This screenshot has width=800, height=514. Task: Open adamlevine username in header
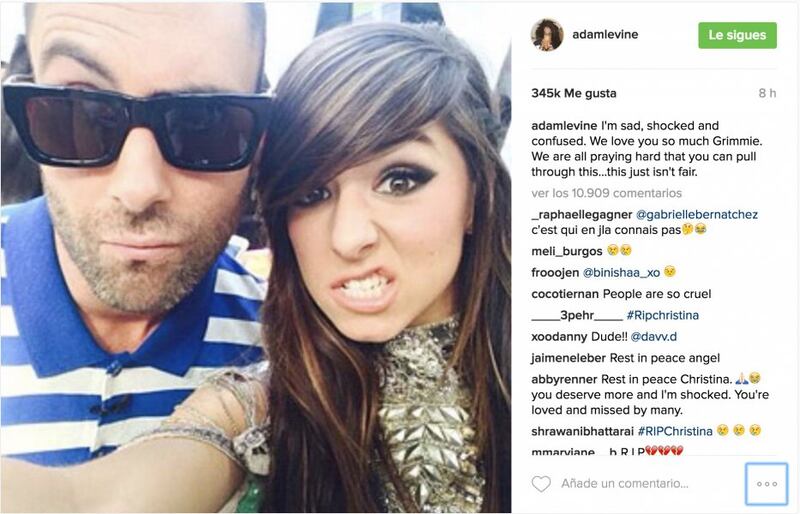[x=605, y=35]
